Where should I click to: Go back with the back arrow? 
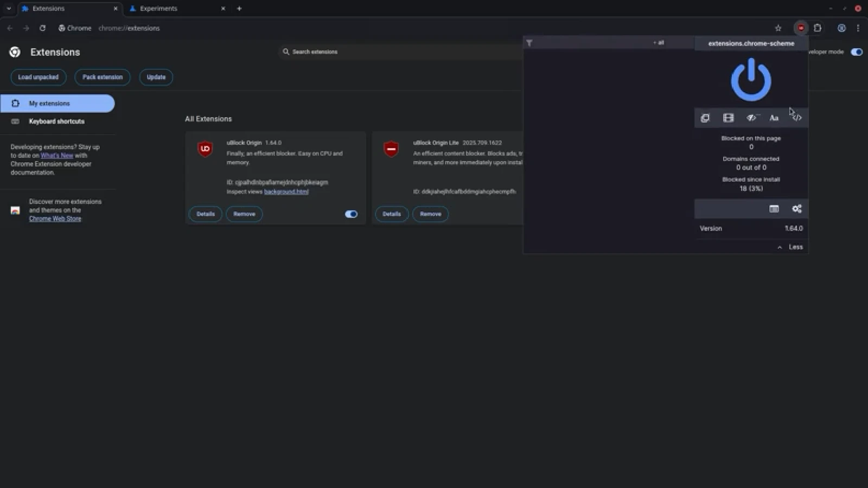pyautogui.click(x=10, y=28)
